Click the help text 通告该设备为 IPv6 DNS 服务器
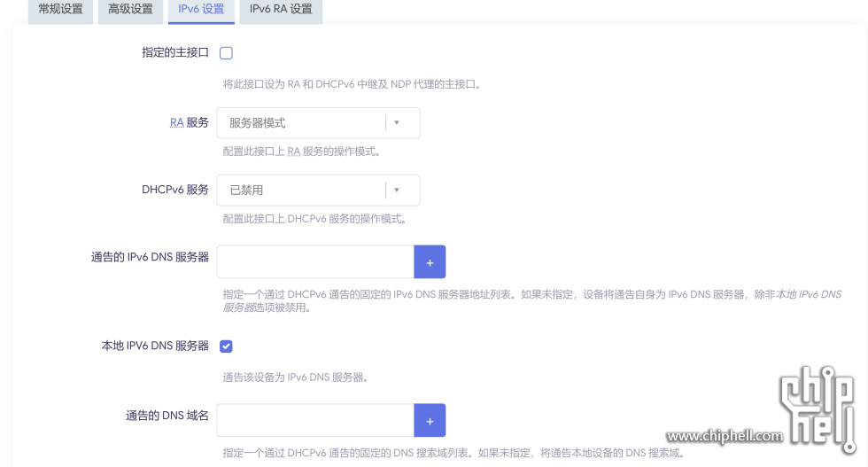Viewport: 868px width, 467px height. pos(296,377)
